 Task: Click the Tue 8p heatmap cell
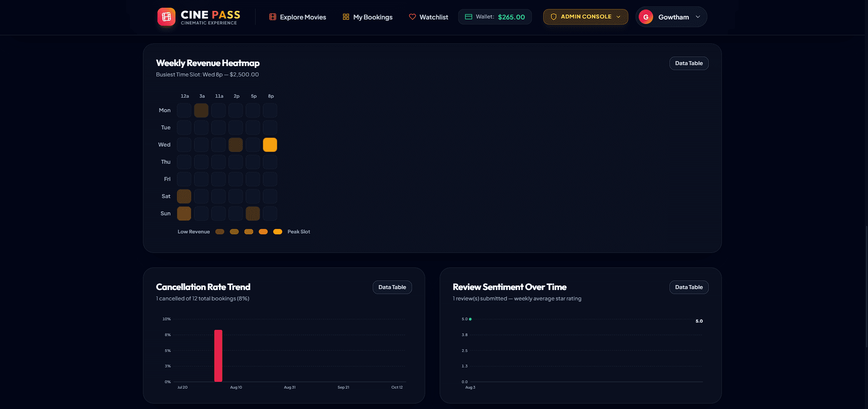270,128
